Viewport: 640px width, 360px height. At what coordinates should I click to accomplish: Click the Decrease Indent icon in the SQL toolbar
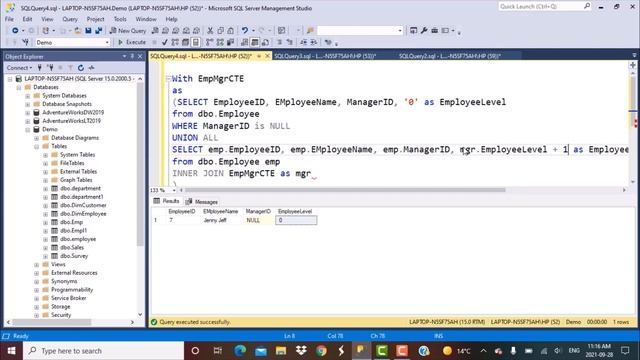(303, 42)
